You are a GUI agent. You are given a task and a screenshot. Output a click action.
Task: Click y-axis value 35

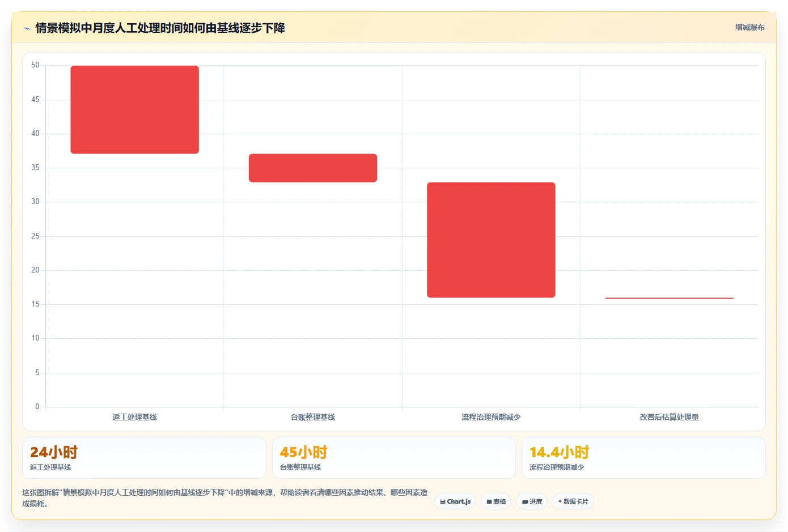(x=35, y=168)
